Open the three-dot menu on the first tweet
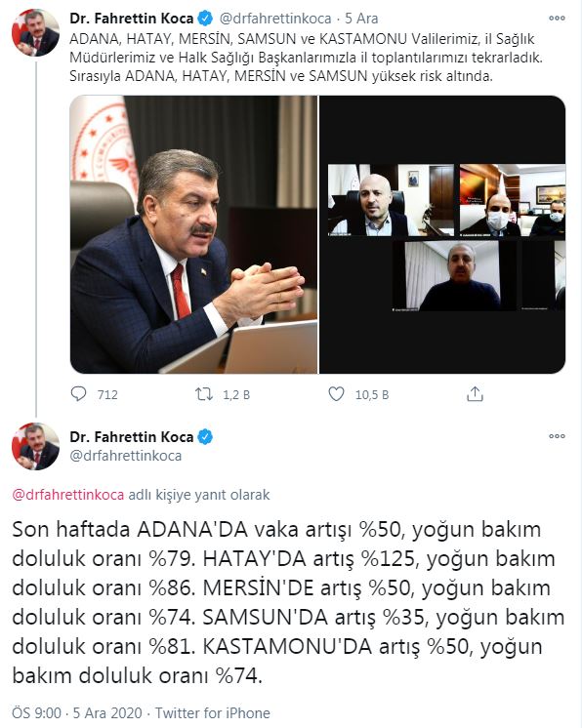Viewport: 582px width, 728px height. [x=557, y=19]
